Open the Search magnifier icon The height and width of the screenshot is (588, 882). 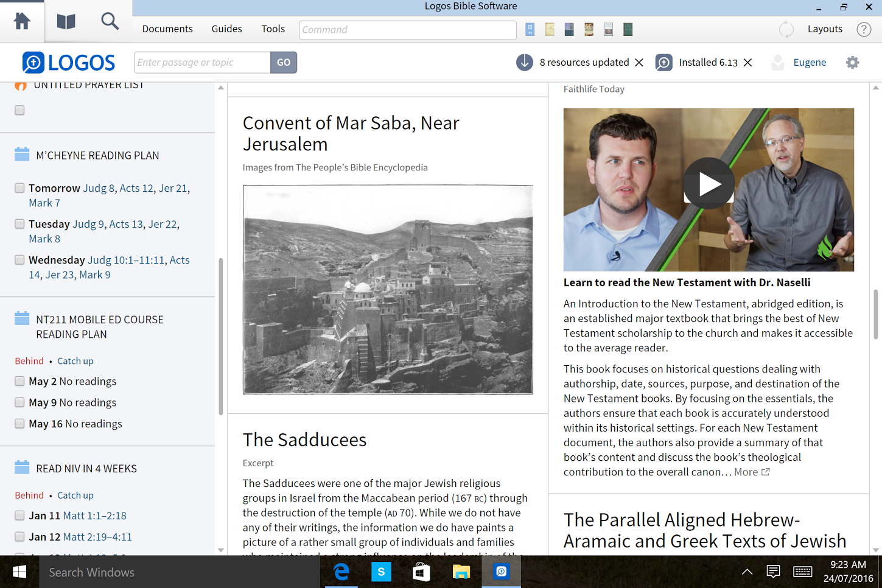[110, 21]
